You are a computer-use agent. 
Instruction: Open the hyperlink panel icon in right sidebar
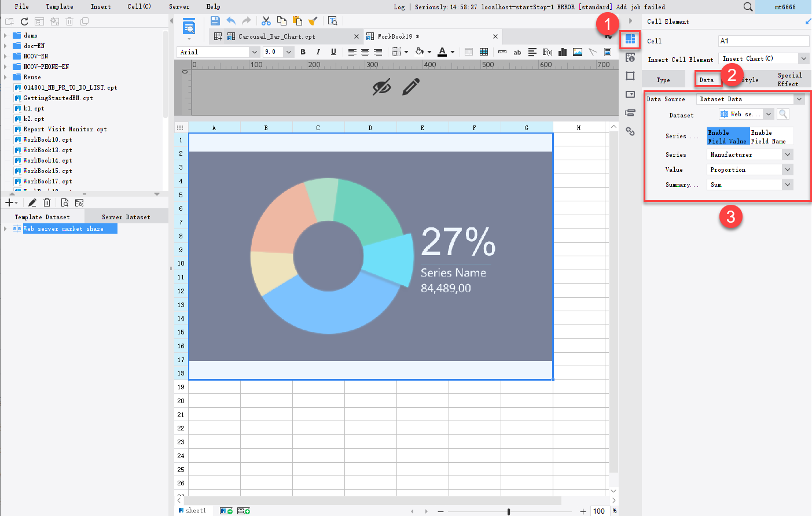tap(630, 131)
